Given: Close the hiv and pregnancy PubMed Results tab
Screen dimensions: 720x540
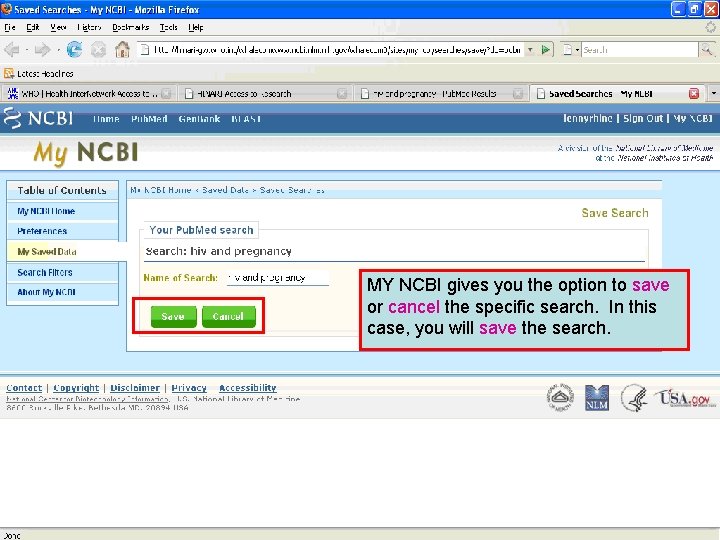Looking at the screenshot, I should coord(518,94).
